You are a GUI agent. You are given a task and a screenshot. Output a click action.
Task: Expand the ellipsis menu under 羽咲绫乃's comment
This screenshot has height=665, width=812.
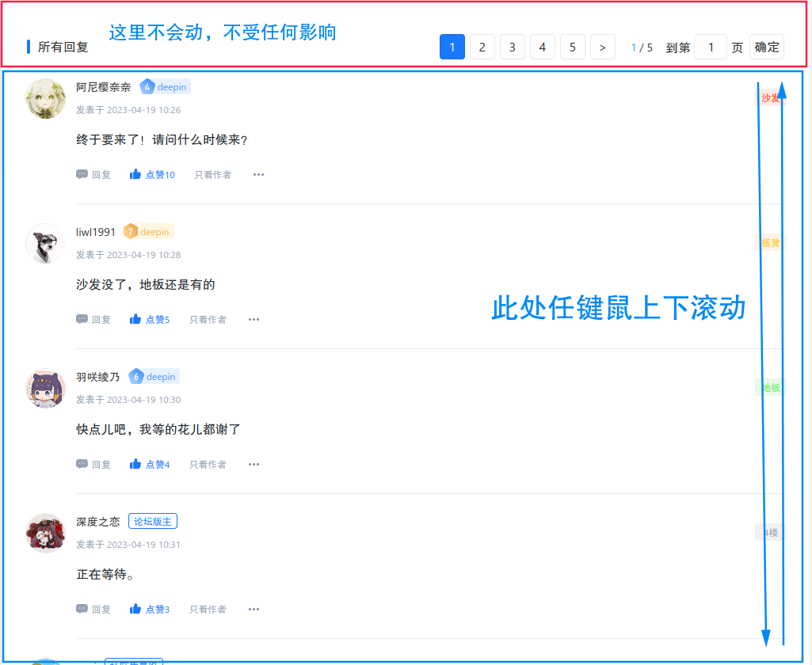[x=254, y=464]
